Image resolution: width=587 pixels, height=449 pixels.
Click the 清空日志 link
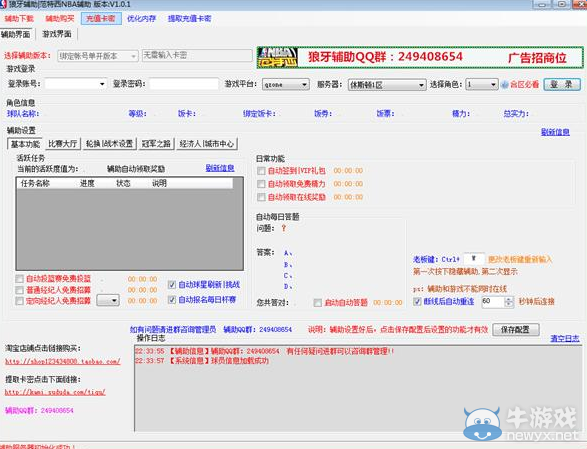tap(565, 339)
